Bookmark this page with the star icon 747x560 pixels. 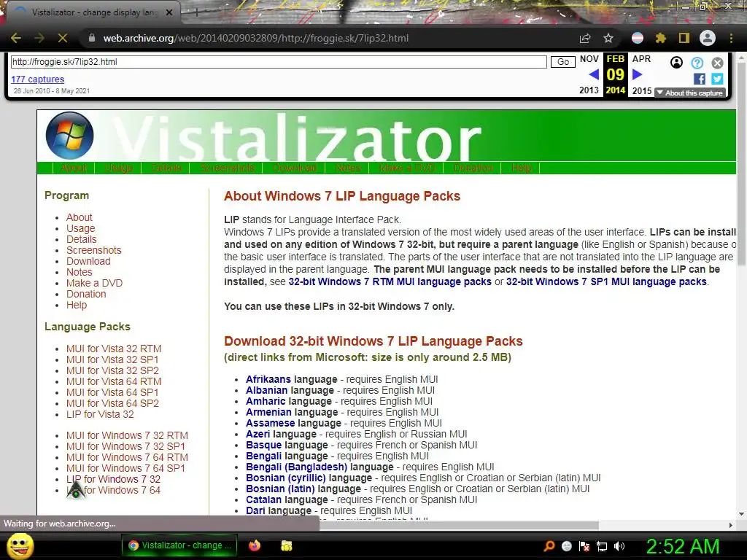pyautogui.click(x=608, y=39)
